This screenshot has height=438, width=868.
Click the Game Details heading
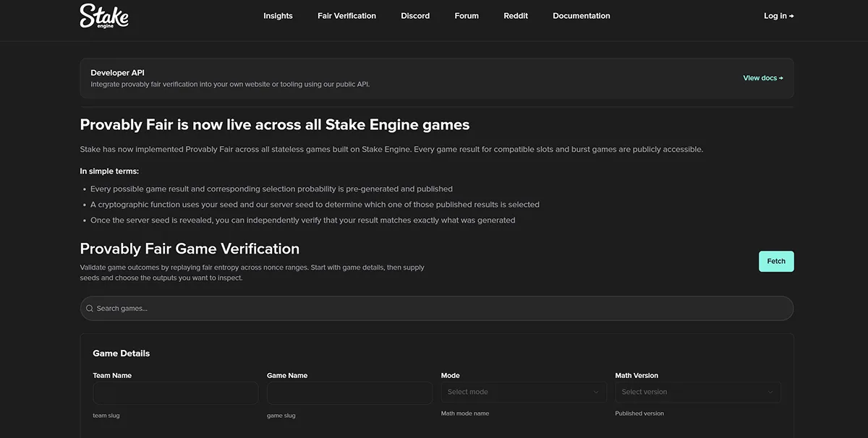[x=122, y=353]
